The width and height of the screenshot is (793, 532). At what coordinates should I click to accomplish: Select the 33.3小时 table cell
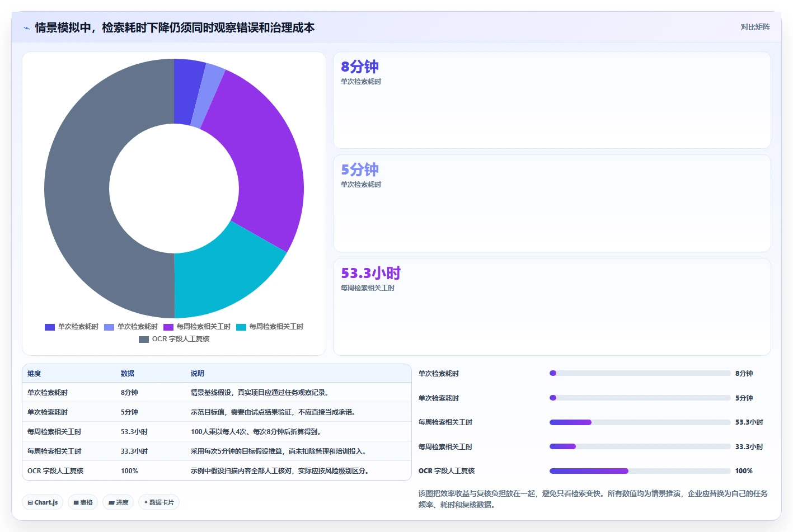134,451
